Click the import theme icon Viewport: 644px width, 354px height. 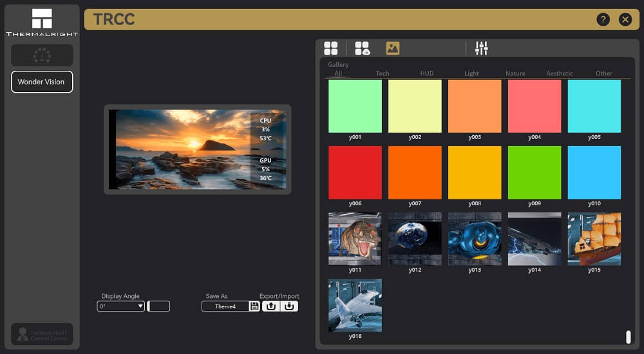290,306
